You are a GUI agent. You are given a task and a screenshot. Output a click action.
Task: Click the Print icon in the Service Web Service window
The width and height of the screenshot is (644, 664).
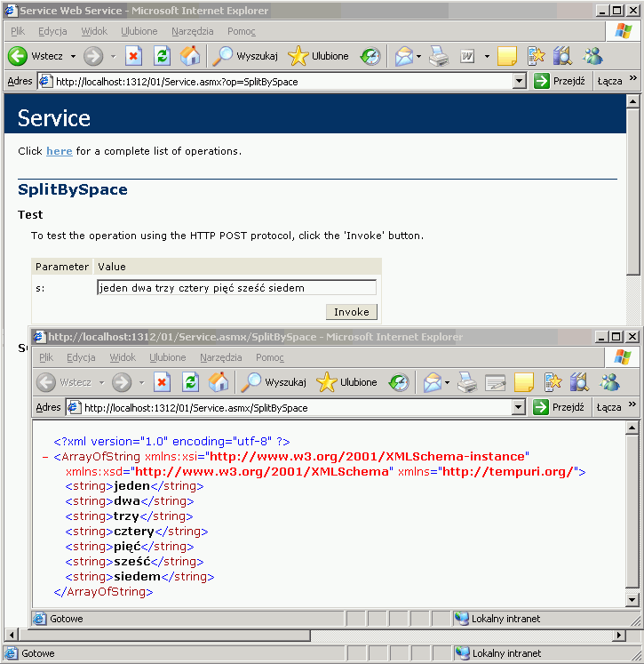439,56
